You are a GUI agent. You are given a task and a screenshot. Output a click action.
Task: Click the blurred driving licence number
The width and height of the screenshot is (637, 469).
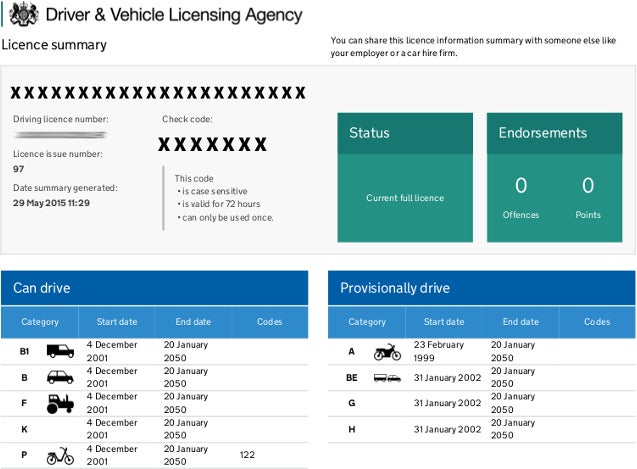point(60,135)
